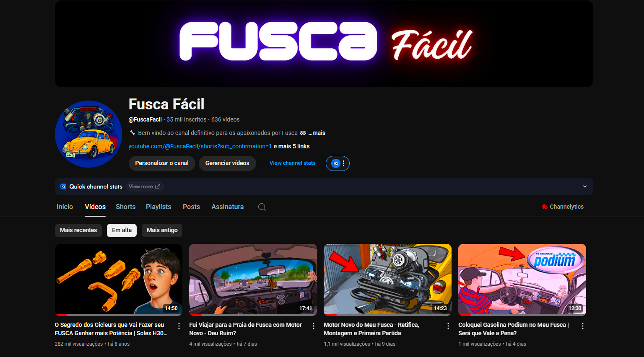This screenshot has height=357, width=644.
Task: Click the Personalizar o canal button
Action: [x=162, y=163]
